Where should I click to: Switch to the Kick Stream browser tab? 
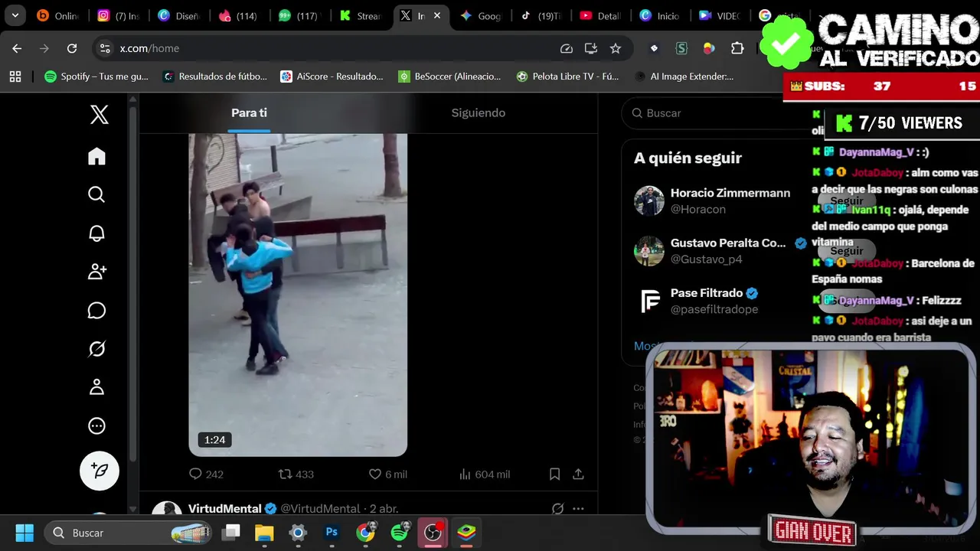pyautogui.click(x=360, y=16)
